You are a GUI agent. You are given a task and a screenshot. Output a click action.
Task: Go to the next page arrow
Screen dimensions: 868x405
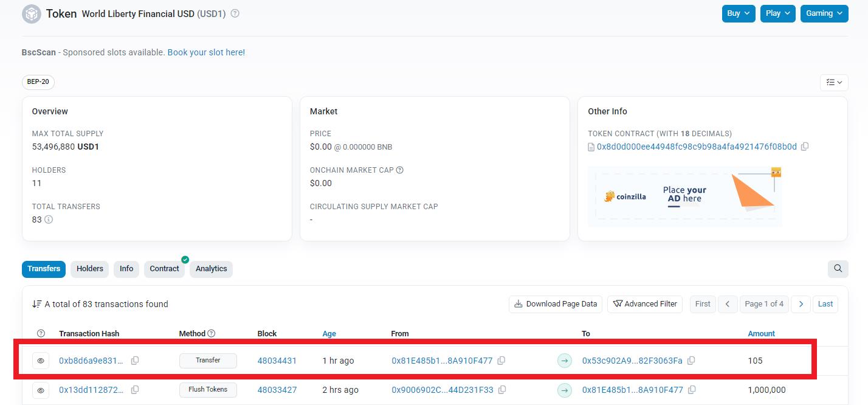coord(801,304)
